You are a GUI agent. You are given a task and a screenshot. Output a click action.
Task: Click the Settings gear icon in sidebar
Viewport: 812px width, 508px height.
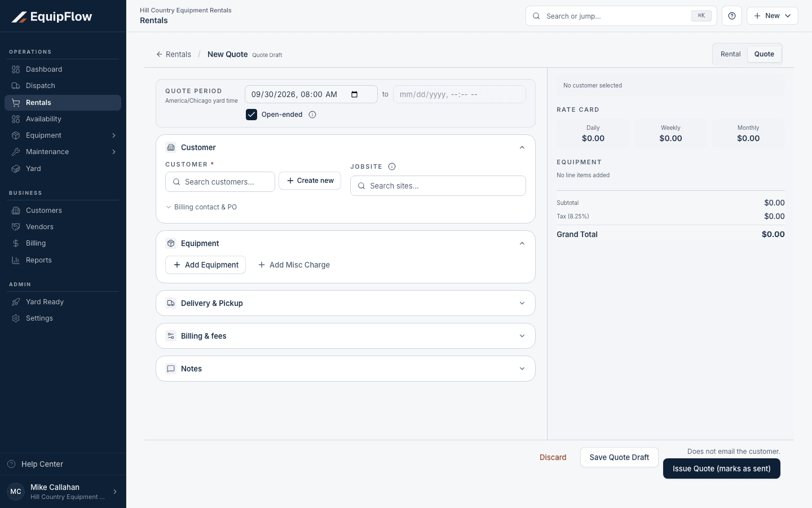(16, 318)
